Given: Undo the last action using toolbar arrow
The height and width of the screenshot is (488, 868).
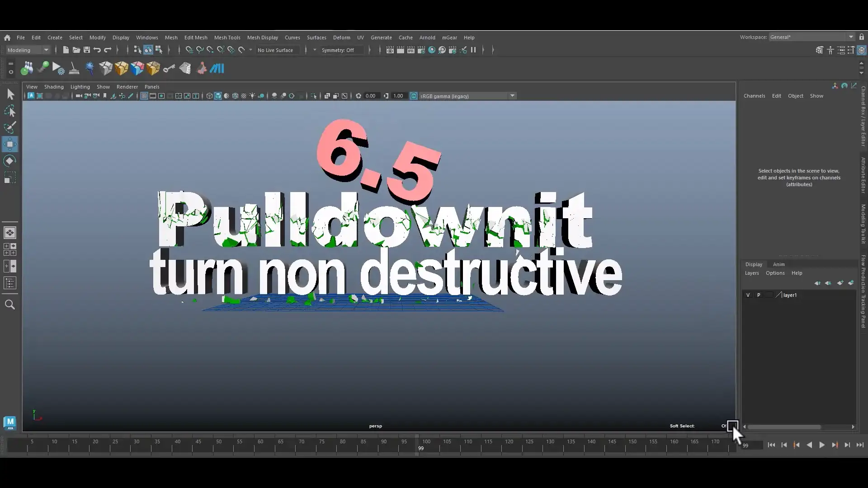Looking at the screenshot, I should [97, 50].
